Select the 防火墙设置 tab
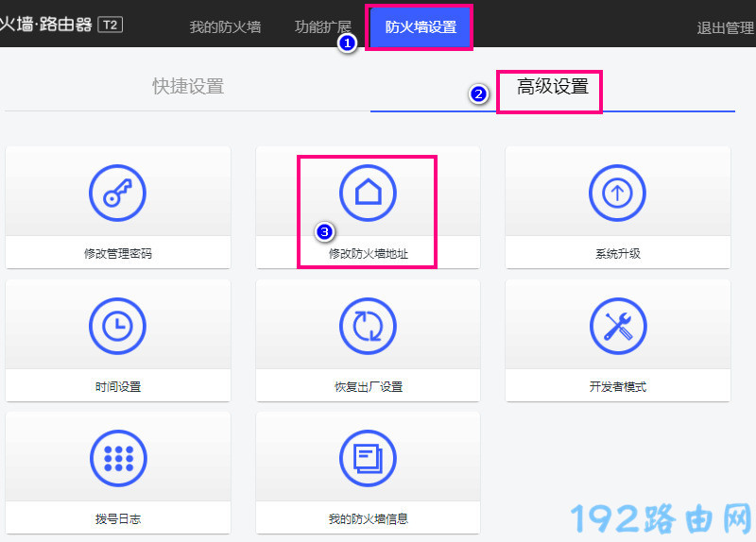 tap(421, 27)
